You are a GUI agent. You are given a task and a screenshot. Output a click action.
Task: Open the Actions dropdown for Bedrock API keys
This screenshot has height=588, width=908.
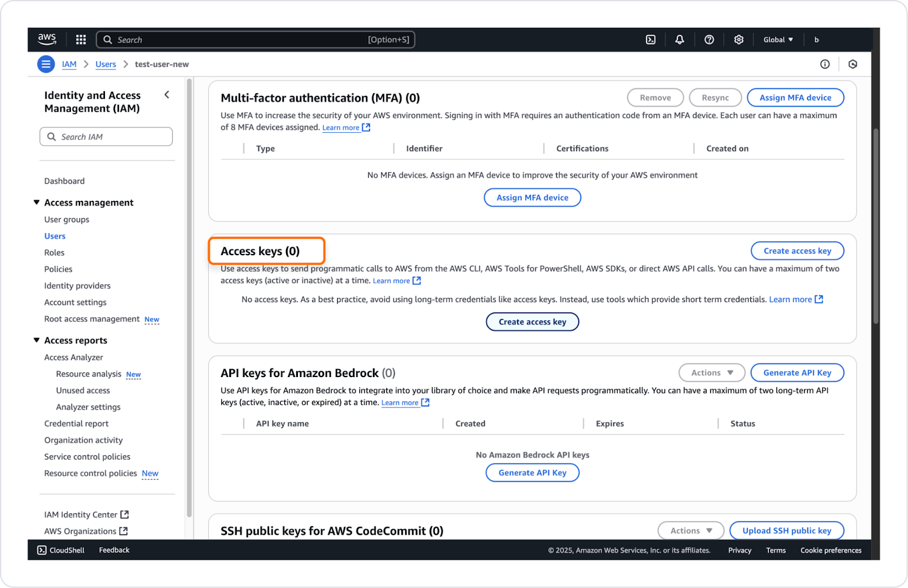tap(712, 373)
